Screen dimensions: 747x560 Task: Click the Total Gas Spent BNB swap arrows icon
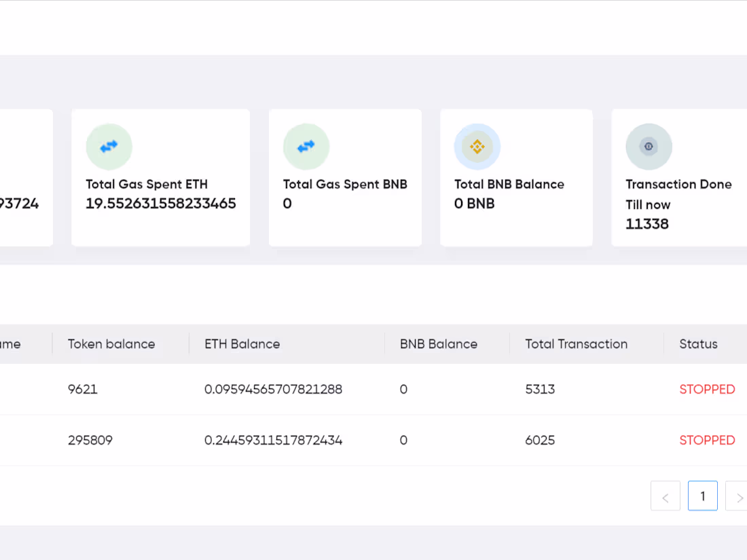click(306, 146)
